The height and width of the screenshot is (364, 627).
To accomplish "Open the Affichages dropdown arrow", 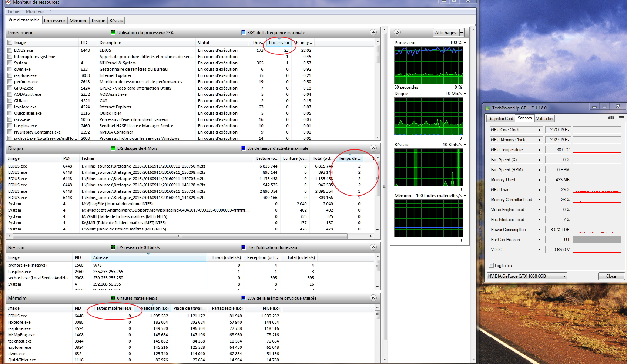I will tap(462, 33).
